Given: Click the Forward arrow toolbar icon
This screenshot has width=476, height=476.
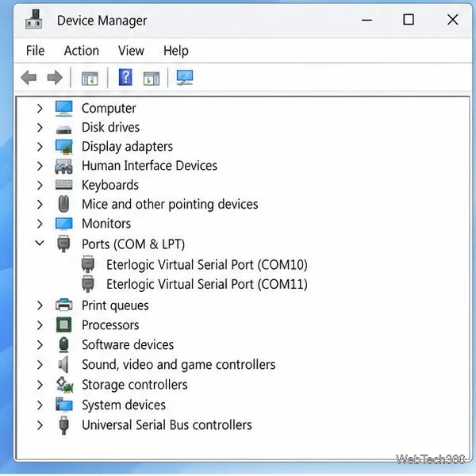Looking at the screenshot, I should tap(55, 78).
